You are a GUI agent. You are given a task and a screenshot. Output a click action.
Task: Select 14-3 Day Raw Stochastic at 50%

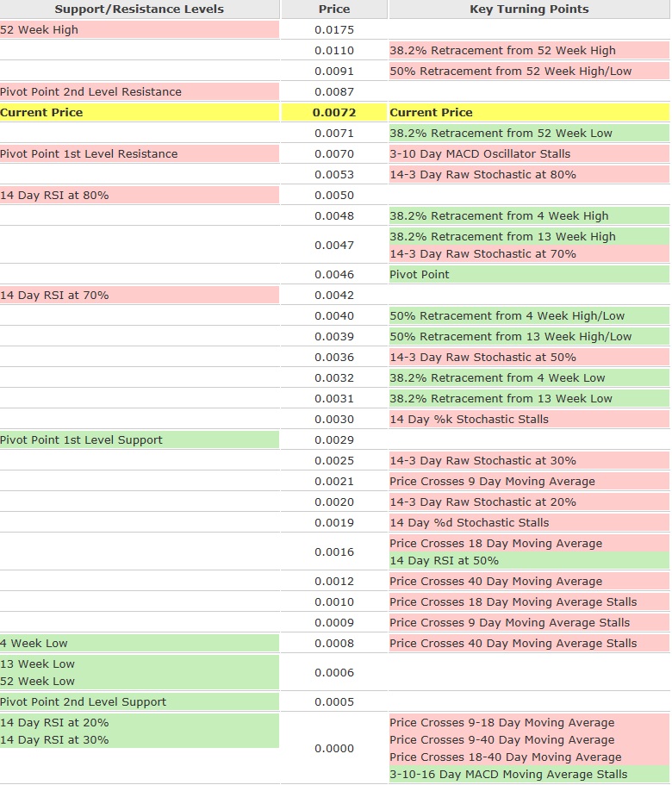(x=529, y=358)
